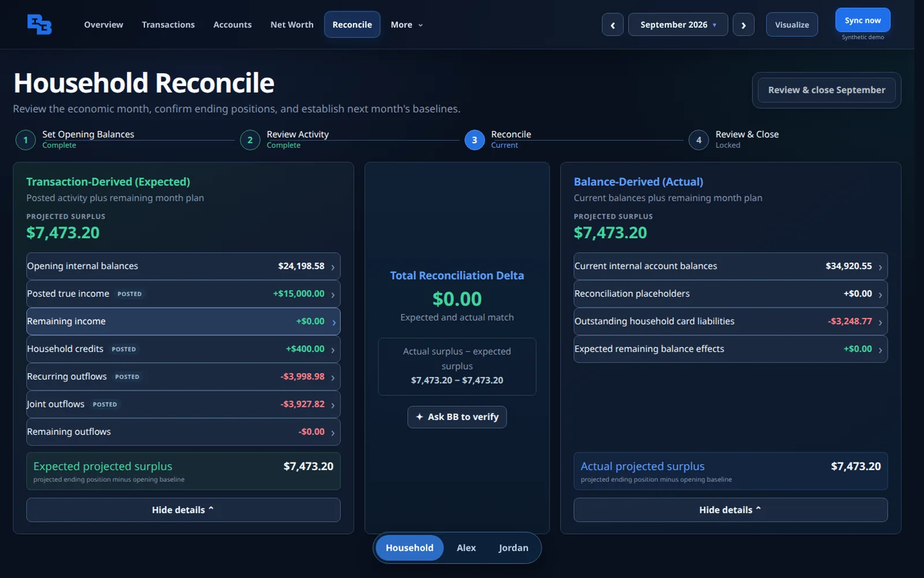Screen dimensions: 924x578
Task: Expand Joint outflows row
Action: (183, 404)
